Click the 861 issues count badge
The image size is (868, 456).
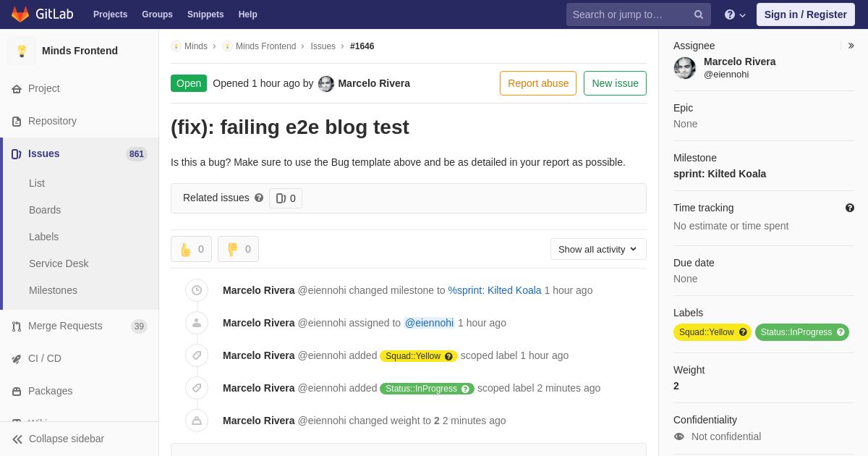click(x=137, y=154)
